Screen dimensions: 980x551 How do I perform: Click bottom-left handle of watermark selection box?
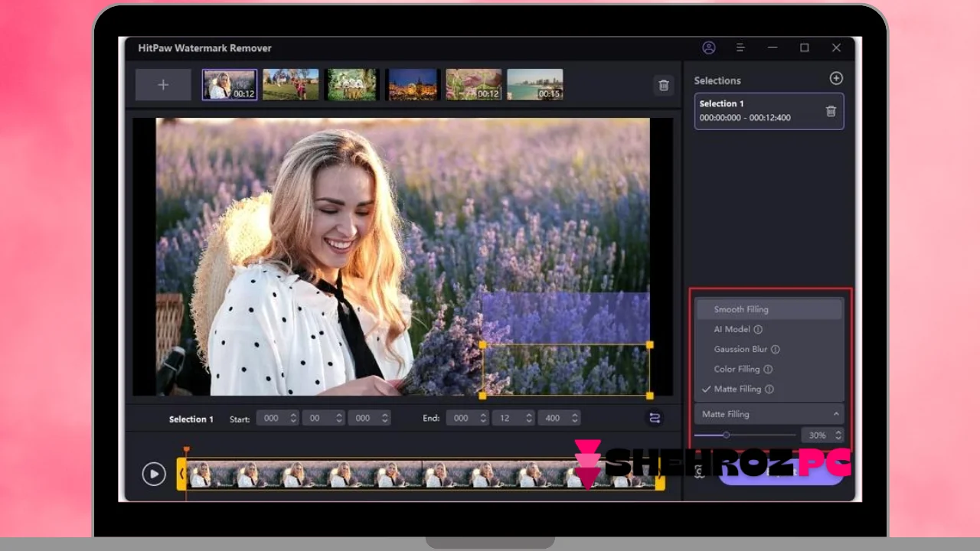click(x=482, y=396)
